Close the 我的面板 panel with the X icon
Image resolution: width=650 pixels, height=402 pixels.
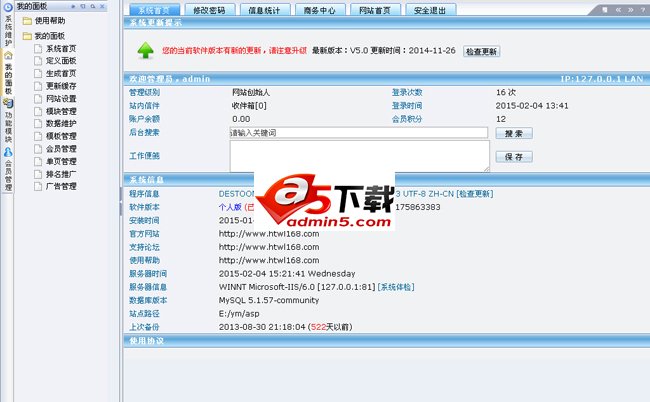pyautogui.click(x=102, y=6)
